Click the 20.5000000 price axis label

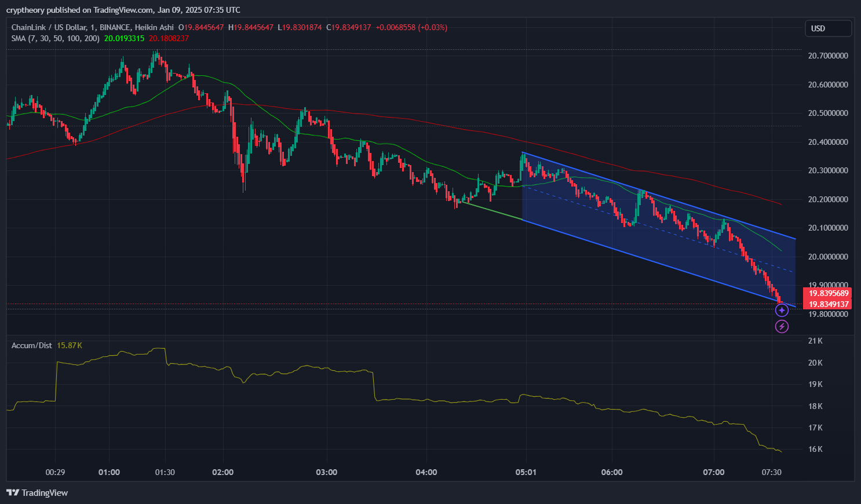pyautogui.click(x=828, y=113)
